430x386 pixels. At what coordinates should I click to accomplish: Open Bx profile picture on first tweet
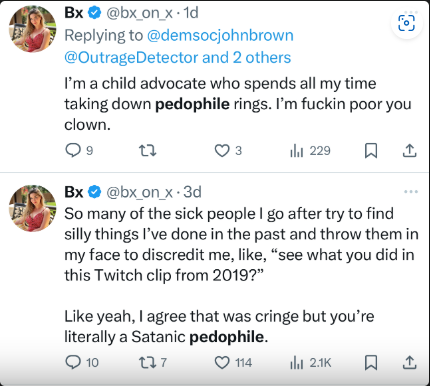pyautogui.click(x=32, y=29)
